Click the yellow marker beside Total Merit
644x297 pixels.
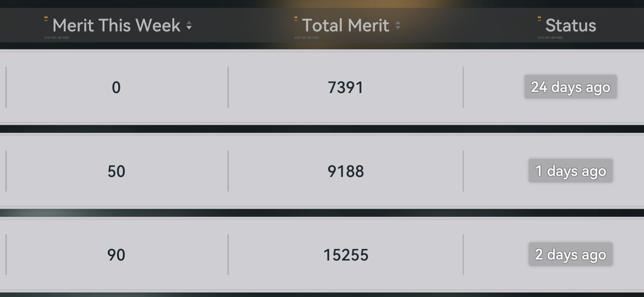[296, 19]
